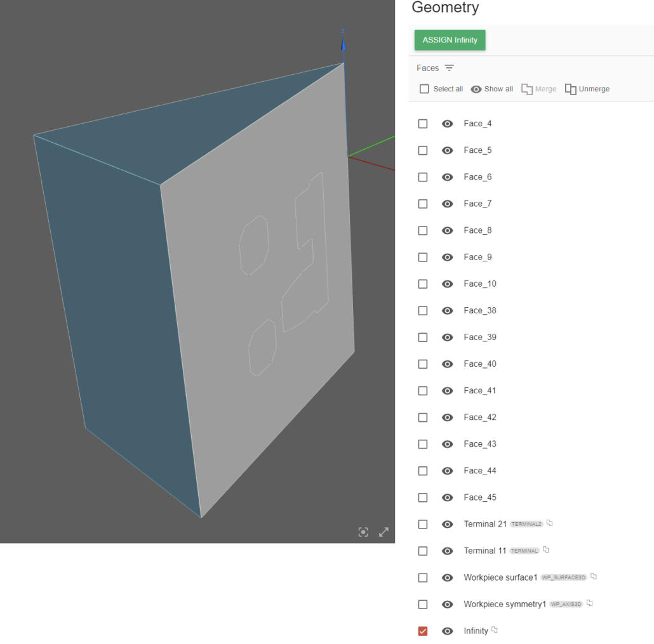Click the fit-to-view icon in the viewport

pyautogui.click(x=363, y=532)
